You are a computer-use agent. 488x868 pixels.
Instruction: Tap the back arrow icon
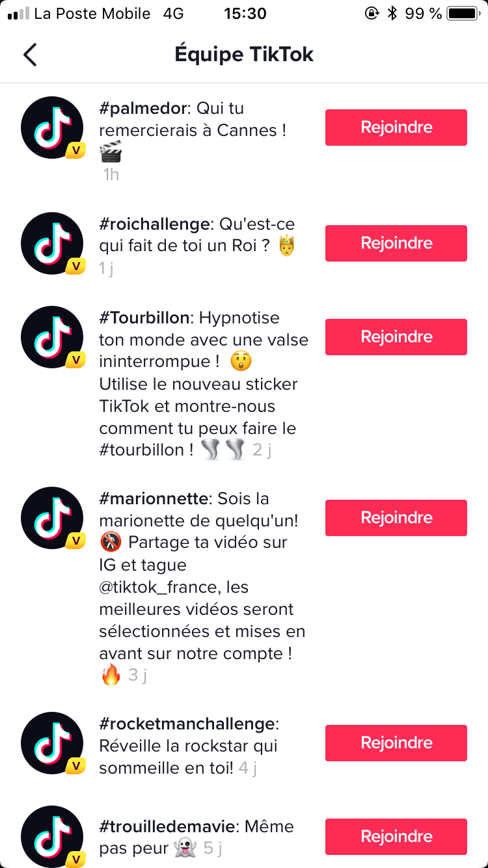(x=30, y=55)
